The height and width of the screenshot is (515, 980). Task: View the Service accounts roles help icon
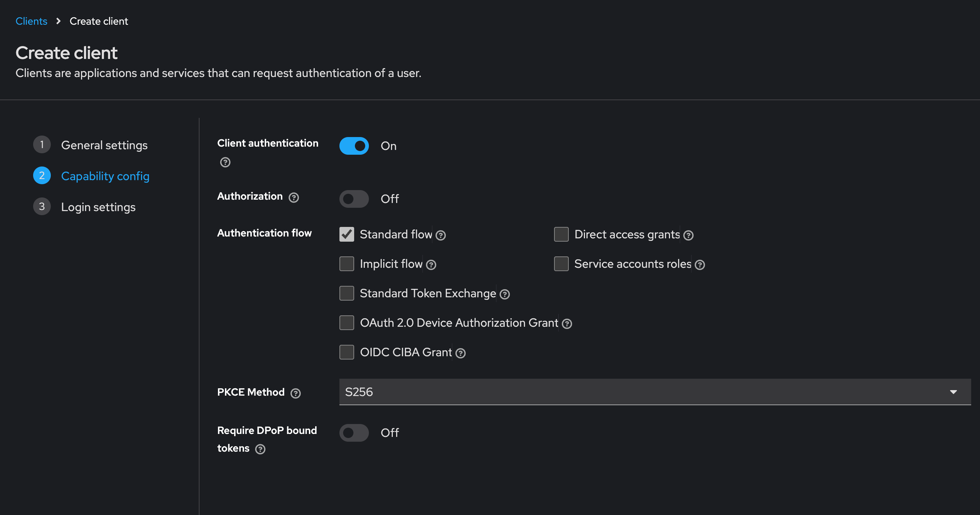[x=699, y=265]
